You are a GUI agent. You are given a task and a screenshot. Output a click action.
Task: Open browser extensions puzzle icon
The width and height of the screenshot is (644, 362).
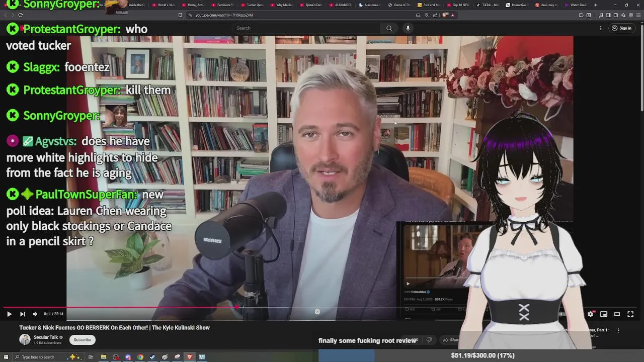[x=581, y=15]
